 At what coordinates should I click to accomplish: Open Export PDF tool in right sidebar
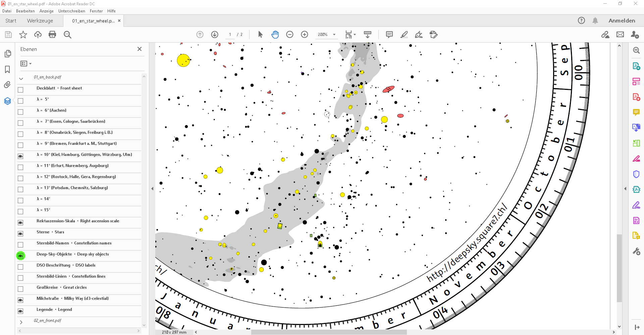tap(636, 66)
